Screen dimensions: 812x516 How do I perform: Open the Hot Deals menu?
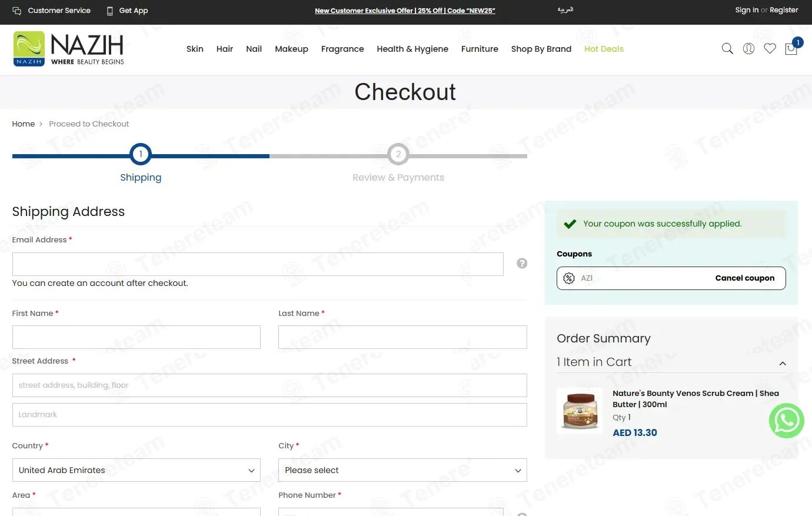[604, 49]
